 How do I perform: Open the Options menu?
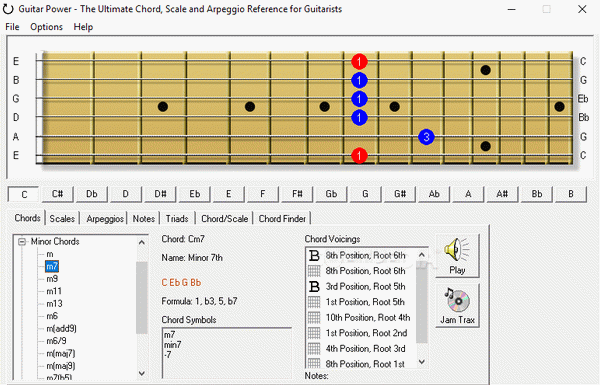point(46,27)
